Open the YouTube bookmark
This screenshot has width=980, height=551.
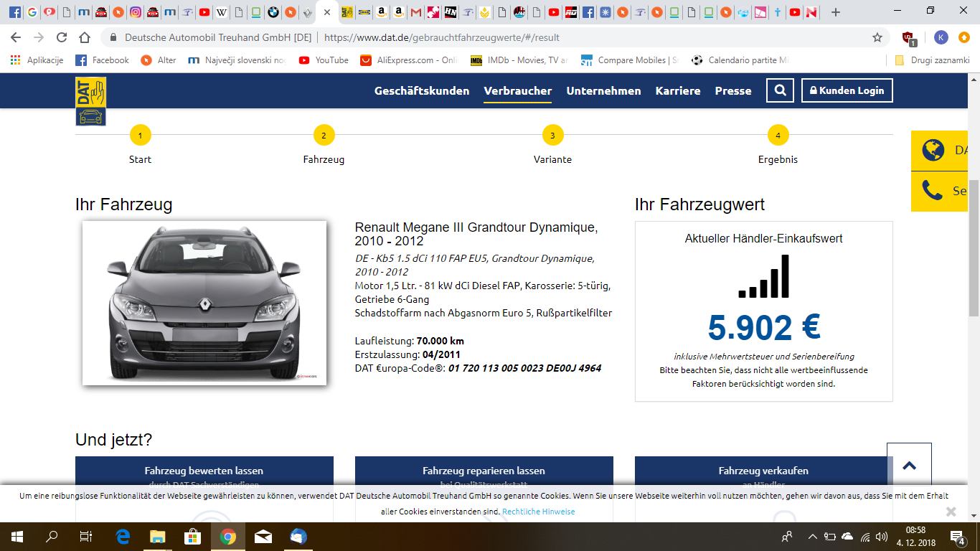[324, 60]
